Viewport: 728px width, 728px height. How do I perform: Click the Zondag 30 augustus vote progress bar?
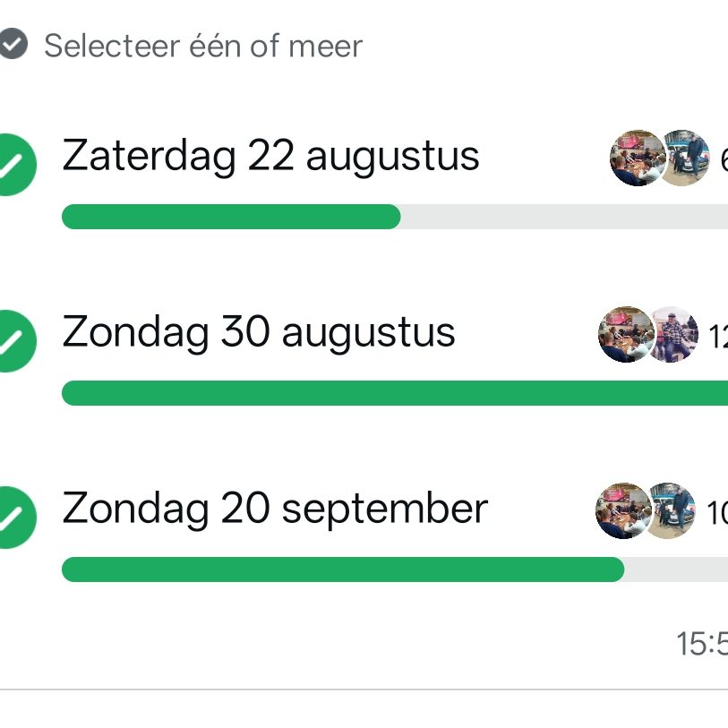click(x=394, y=393)
